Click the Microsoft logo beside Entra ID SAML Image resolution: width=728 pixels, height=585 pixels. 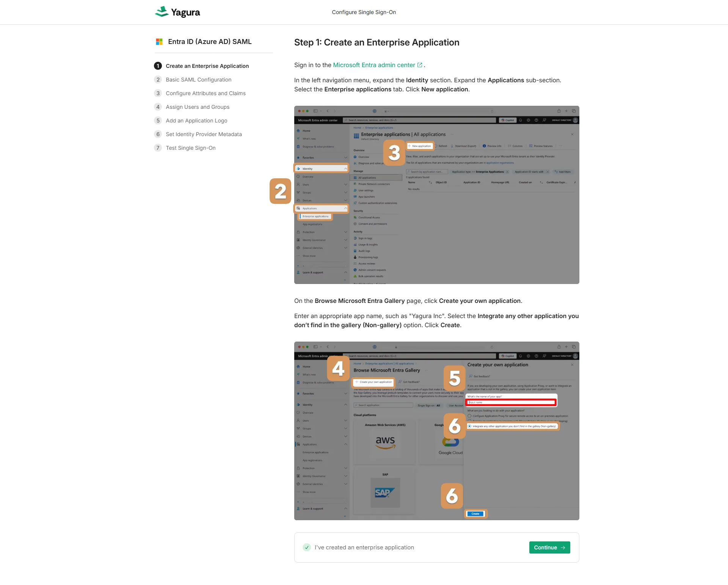(159, 42)
